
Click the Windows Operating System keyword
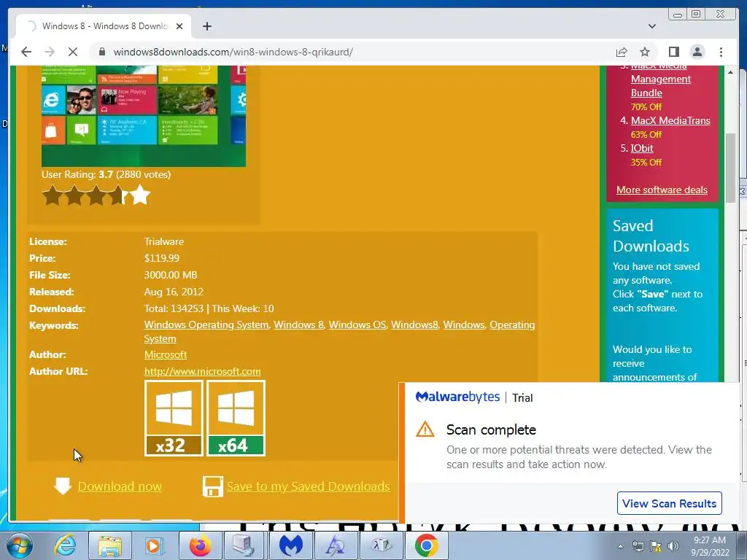click(206, 324)
